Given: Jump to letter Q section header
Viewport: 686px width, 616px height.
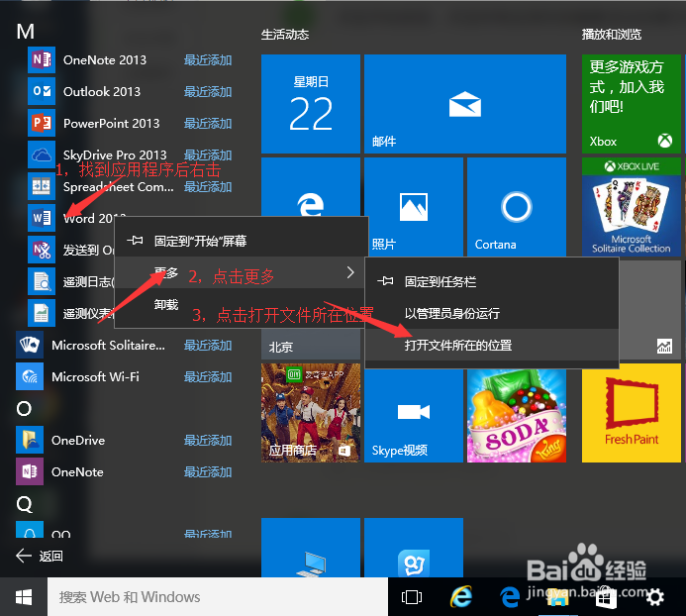Looking at the screenshot, I should [x=25, y=504].
